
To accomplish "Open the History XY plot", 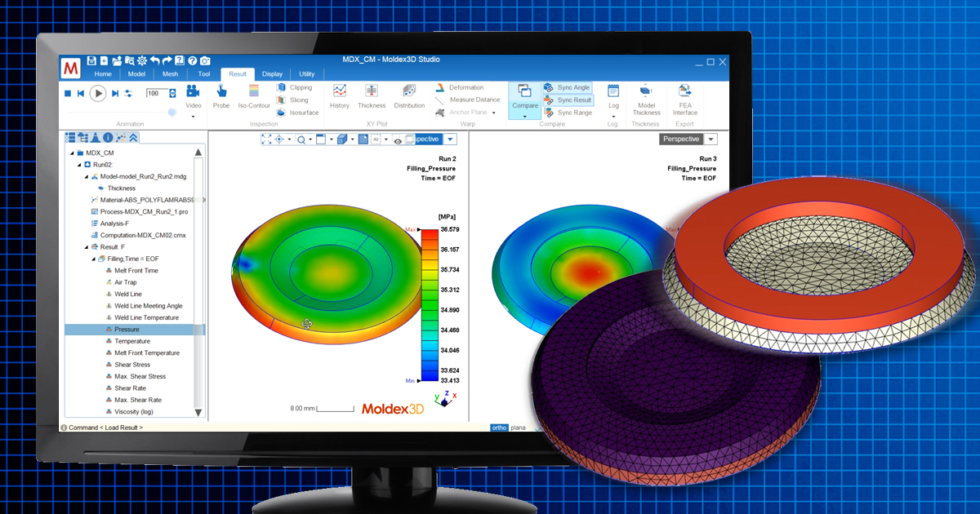I will click(340, 96).
